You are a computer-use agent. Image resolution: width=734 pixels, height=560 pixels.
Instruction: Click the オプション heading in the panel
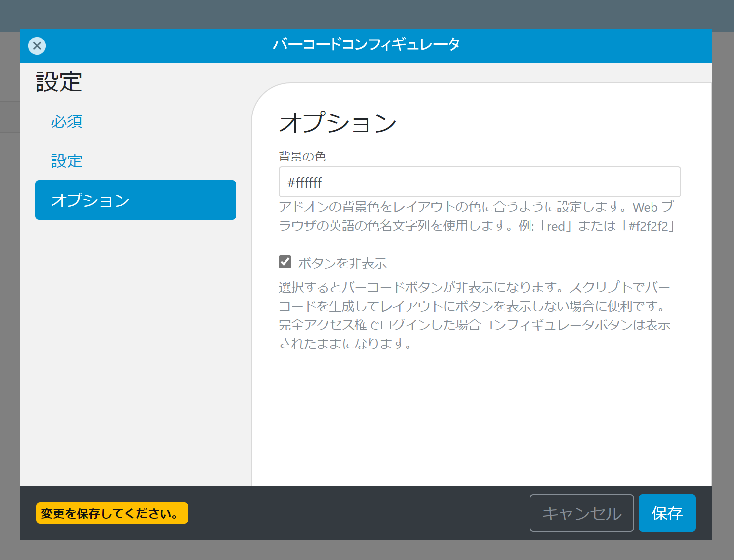coord(338,122)
